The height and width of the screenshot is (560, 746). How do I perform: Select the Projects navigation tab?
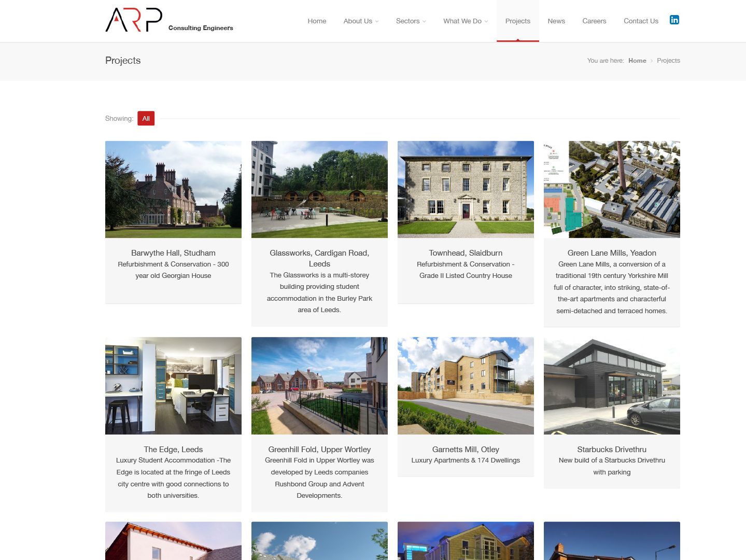point(517,21)
